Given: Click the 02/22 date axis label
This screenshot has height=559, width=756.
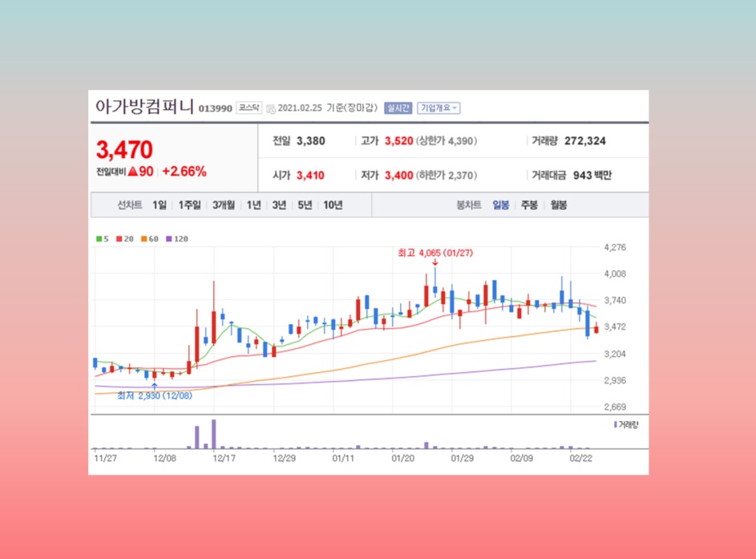Looking at the screenshot, I should click(x=581, y=458).
